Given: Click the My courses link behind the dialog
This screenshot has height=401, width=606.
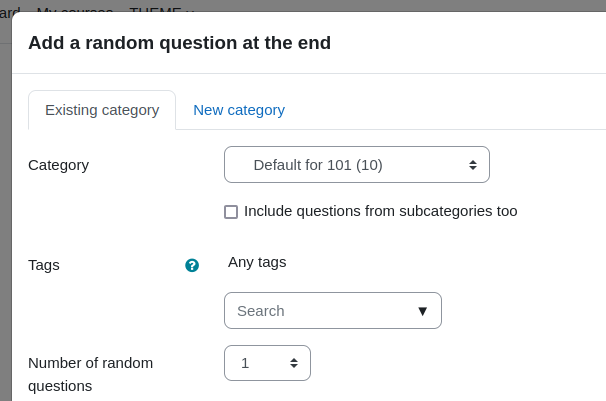Looking at the screenshot, I should tap(75, 9).
